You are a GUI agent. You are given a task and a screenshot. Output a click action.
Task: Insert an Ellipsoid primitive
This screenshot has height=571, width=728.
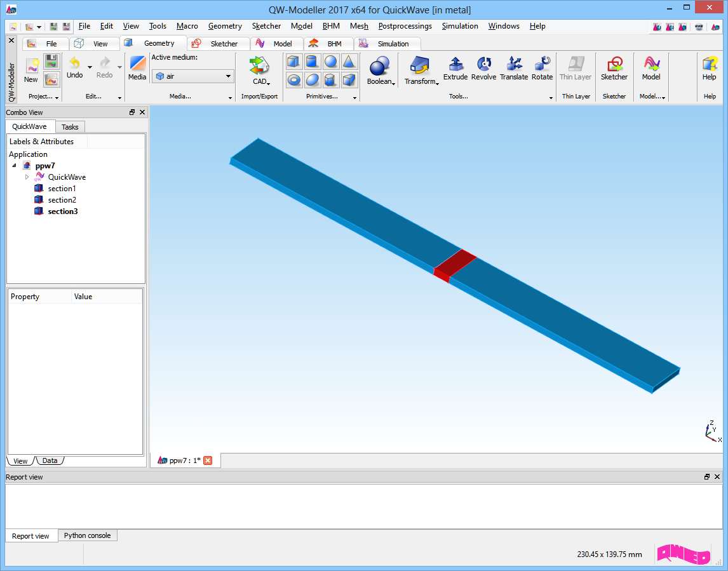click(x=312, y=80)
